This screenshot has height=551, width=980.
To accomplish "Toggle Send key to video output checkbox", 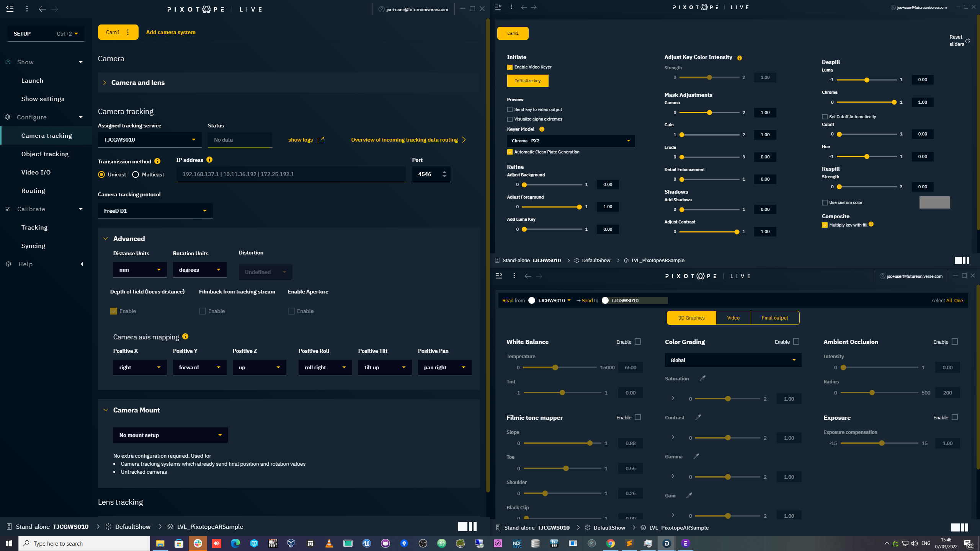I will tap(510, 109).
